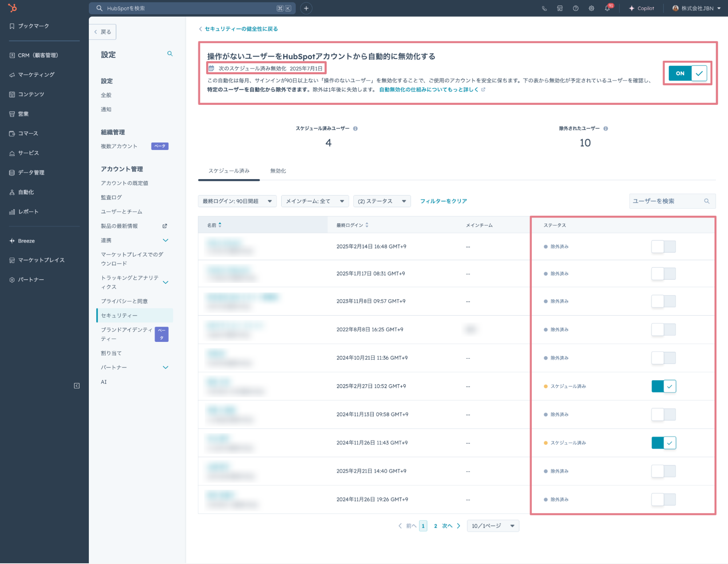Click the HubSpot sprocket logo
This screenshot has height=564, width=728.
point(12,8)
